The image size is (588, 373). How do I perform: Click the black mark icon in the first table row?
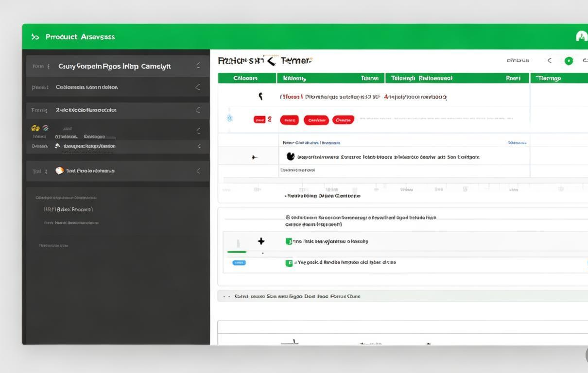point(261,96)
